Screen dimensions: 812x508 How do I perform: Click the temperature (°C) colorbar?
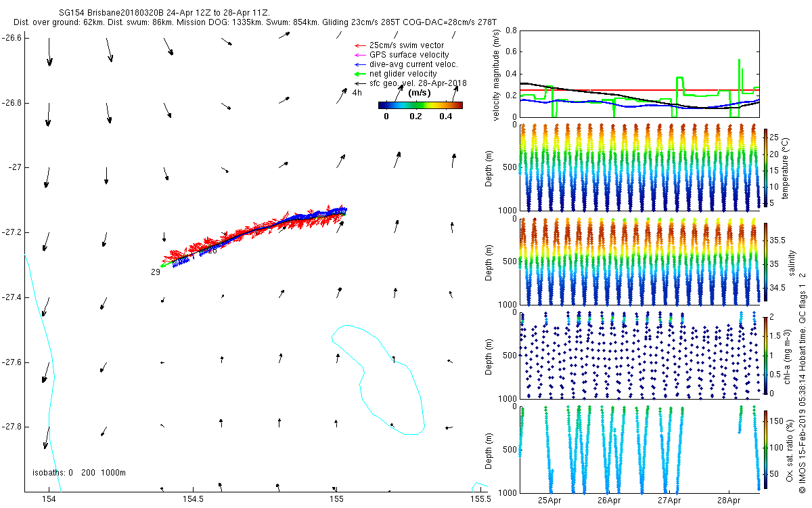pos(766,167)
